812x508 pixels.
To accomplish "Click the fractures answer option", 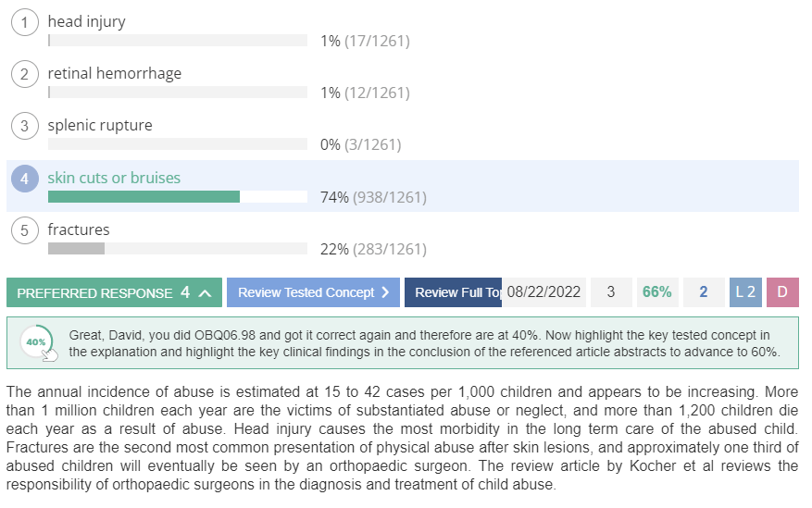I will pos(79,229).
